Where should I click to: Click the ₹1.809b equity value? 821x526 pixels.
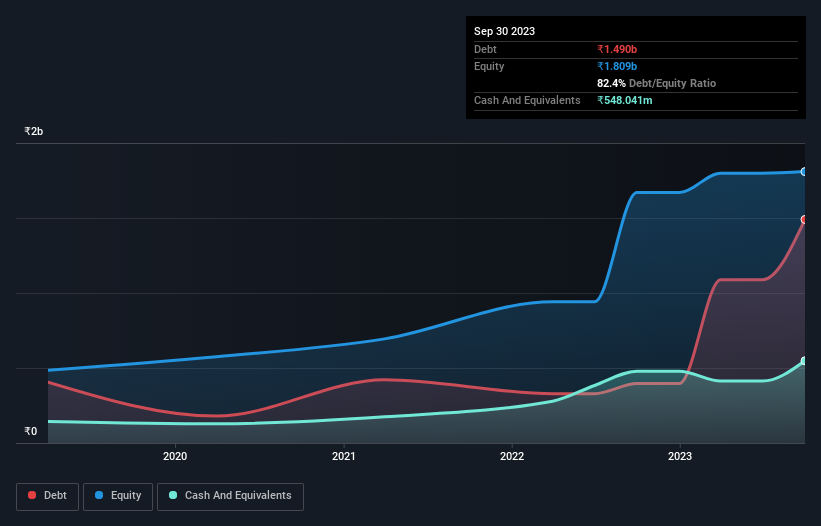[x=617, y=66]
